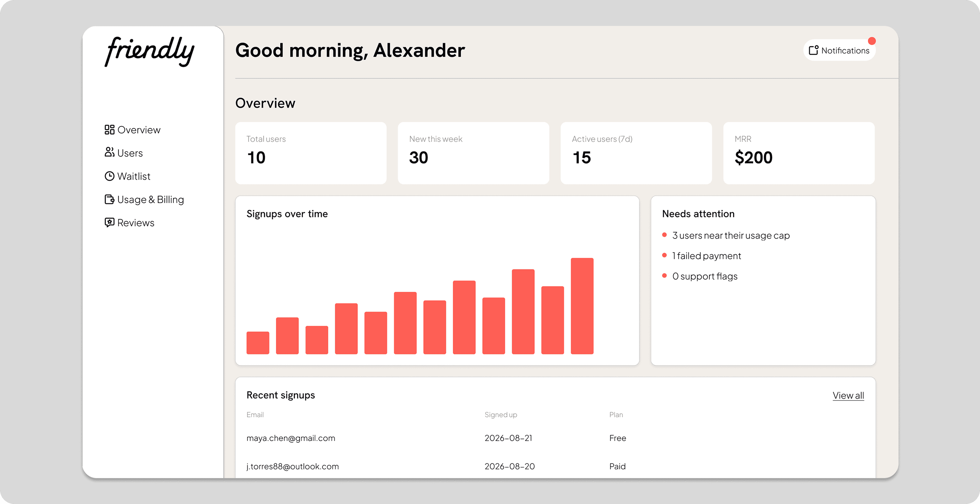Click the Overview grid icon in sidebar
Viewport: 980px width, 504px height.
point(110,130)
